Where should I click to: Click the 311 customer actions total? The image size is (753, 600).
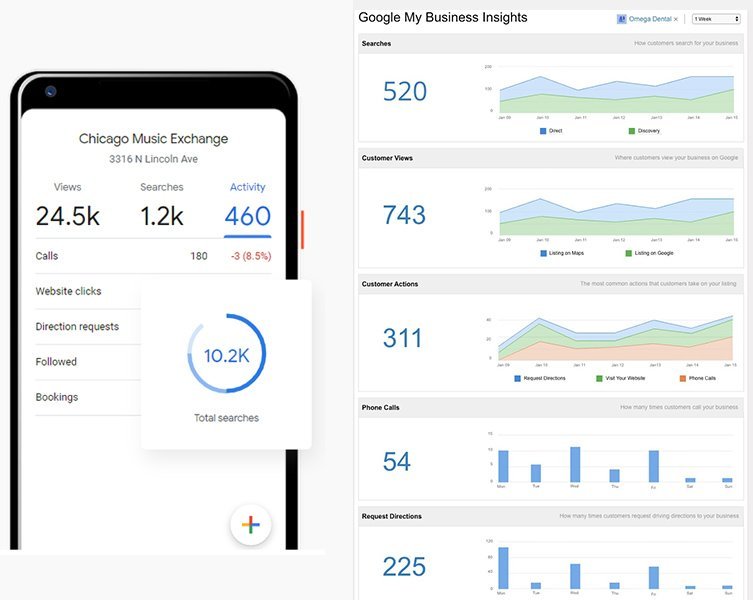tap(402, 338)
